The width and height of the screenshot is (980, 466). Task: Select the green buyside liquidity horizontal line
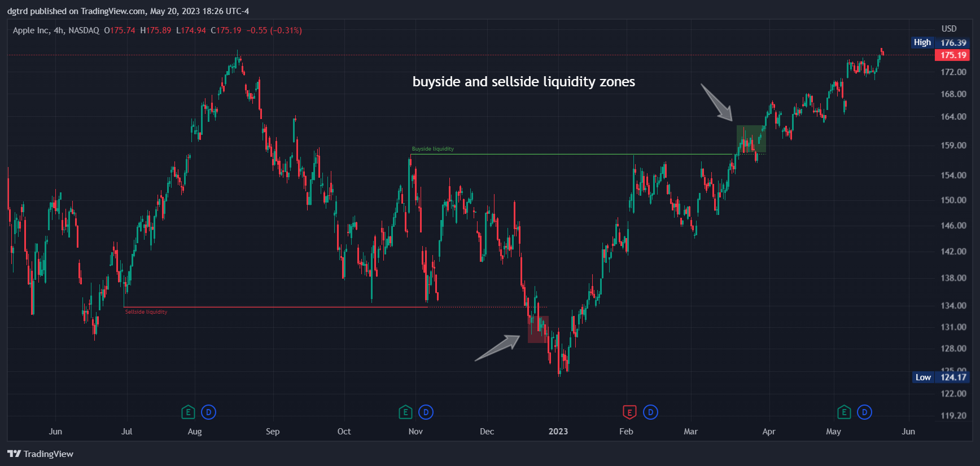coord(572,154)
